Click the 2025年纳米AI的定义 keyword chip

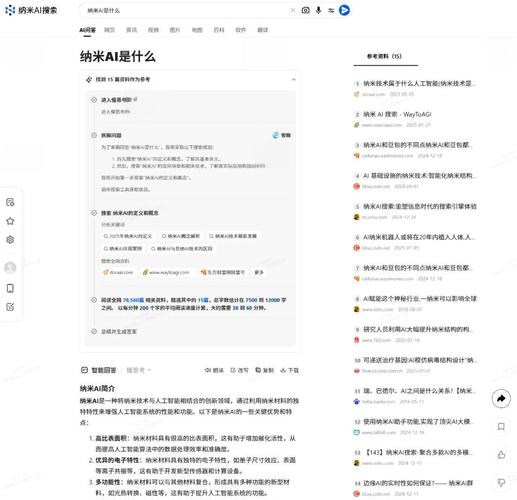(128, 236)
